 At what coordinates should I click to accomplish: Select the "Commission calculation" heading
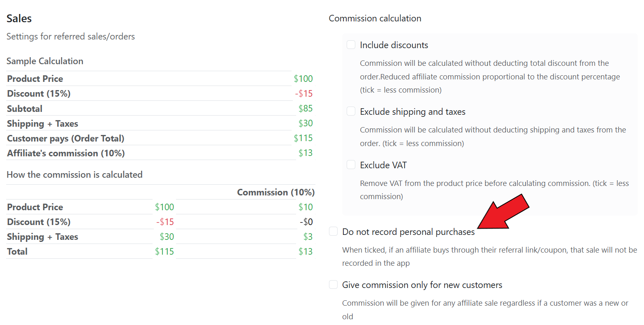click(x=375, y=19)
